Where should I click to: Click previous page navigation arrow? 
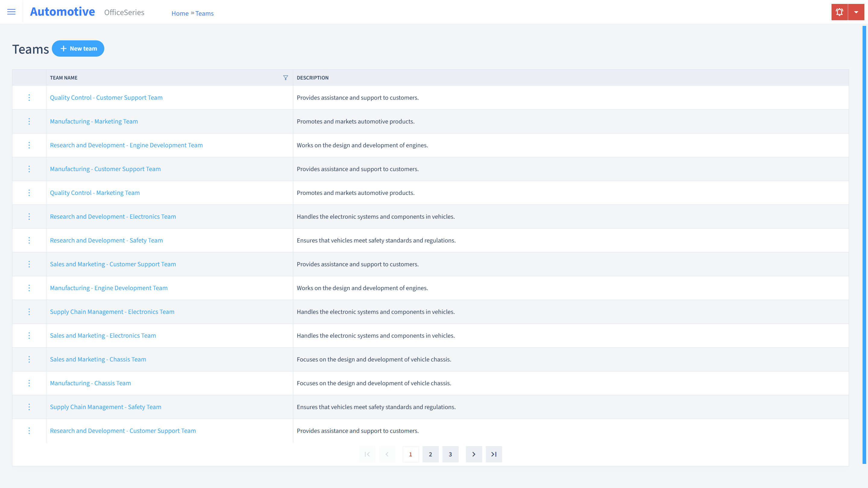387,454
